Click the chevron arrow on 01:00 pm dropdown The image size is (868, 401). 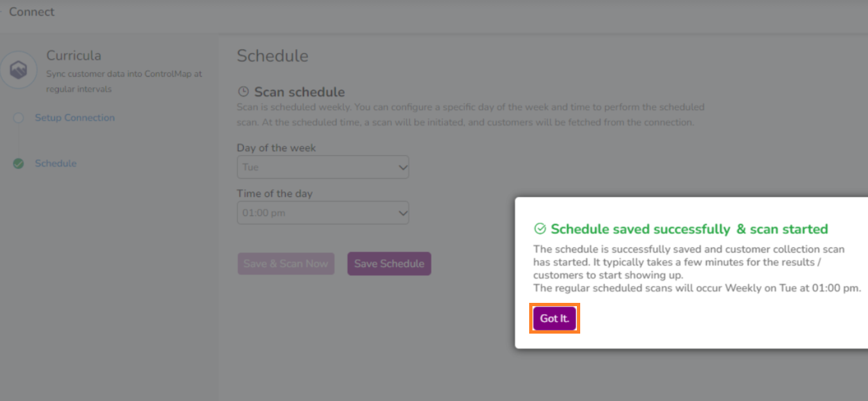point(402,213)
